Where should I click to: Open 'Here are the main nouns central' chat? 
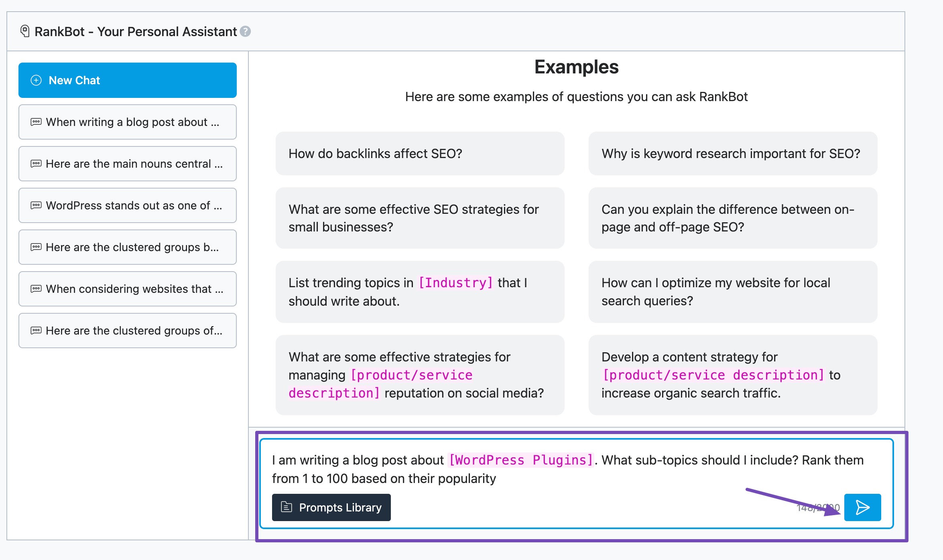pyautogui.click(x=128, y=164)
